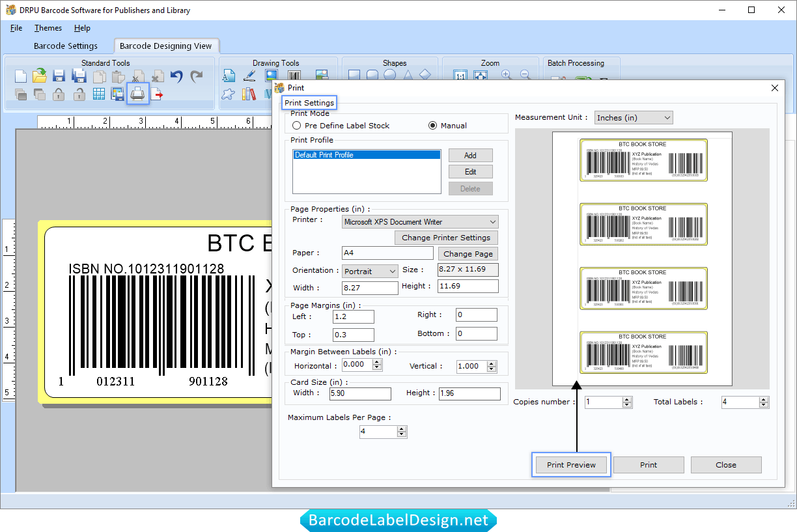Select Default Print Profile in list
Image resolution: width=797 pixels, height=532 pixels.
[367, 155]
